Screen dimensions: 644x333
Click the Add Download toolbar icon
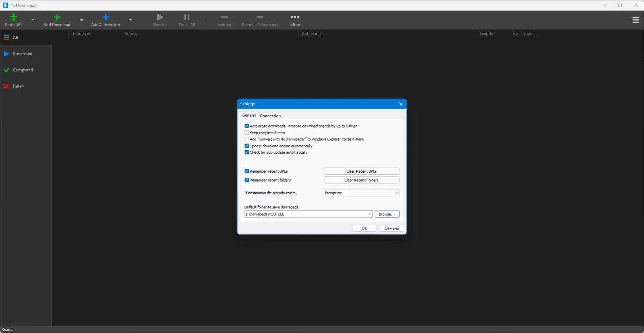(57, 17)
